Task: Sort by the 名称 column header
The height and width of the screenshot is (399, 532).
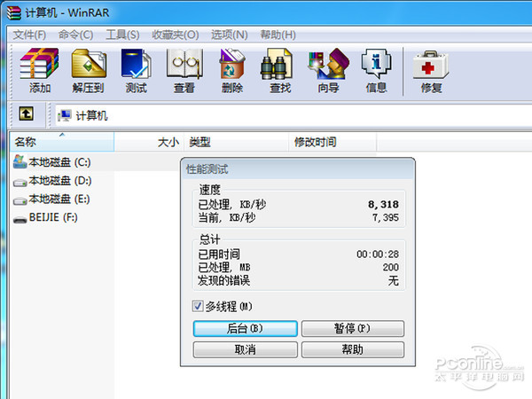Action: click(62, 142)
